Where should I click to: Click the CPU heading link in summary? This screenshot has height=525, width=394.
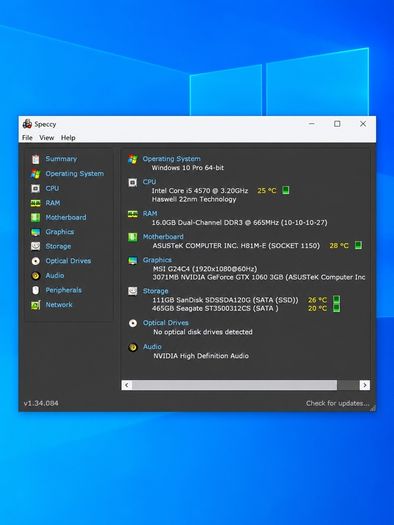point(149,182)
